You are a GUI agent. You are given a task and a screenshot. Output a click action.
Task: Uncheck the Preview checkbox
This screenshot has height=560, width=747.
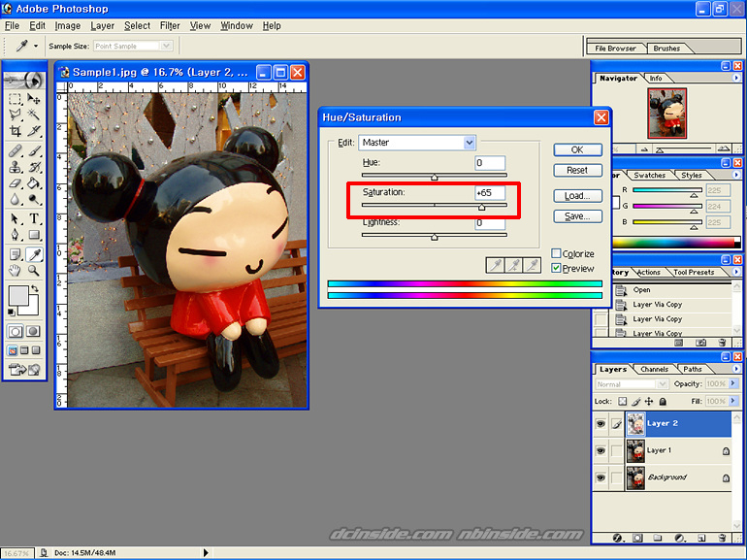(x=556, y=268)
